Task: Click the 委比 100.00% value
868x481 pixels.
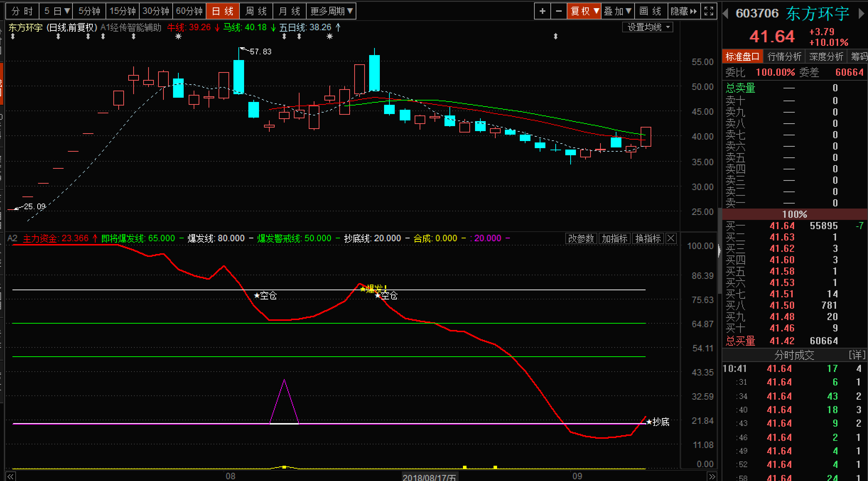Action: click(x=775, y=72)
